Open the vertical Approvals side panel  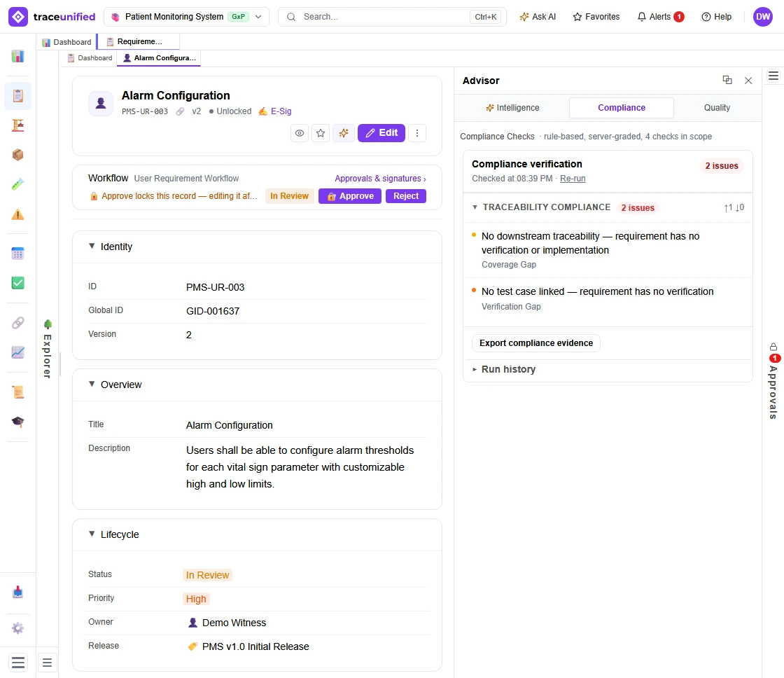pos(773,381)
